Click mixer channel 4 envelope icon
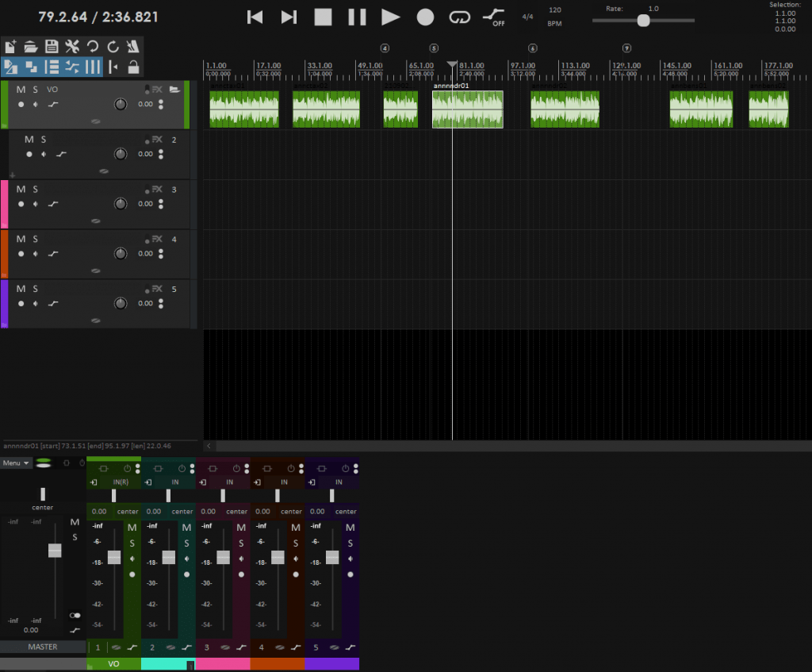 296,647
